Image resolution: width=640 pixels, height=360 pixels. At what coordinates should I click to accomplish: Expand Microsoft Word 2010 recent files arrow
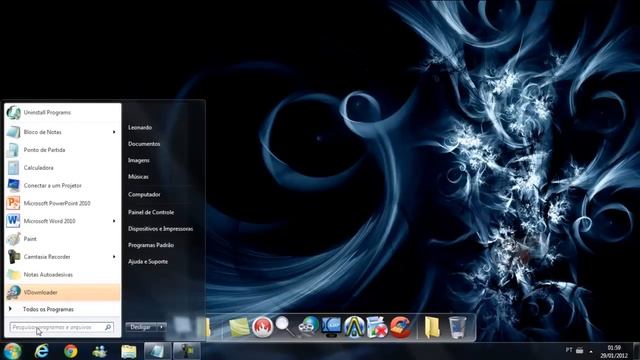(114, 221)
